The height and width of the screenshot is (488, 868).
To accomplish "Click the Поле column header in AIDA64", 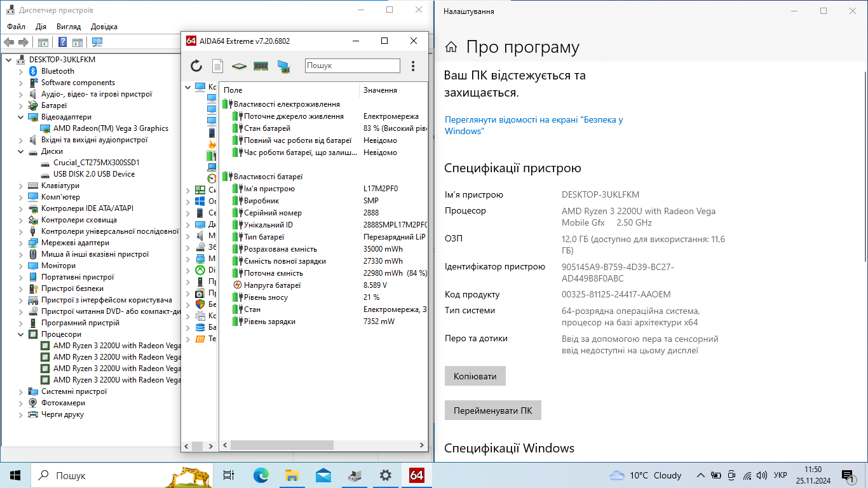I will point(289,90).
